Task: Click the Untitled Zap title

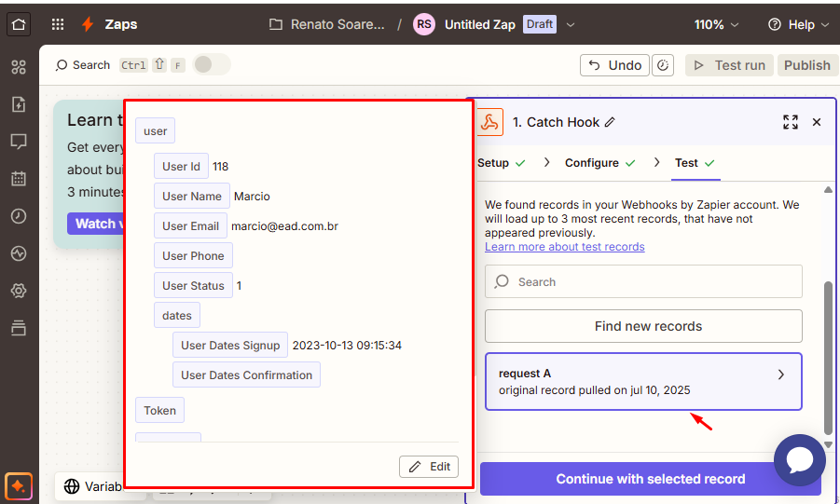Action: click(x=479, y=24)
